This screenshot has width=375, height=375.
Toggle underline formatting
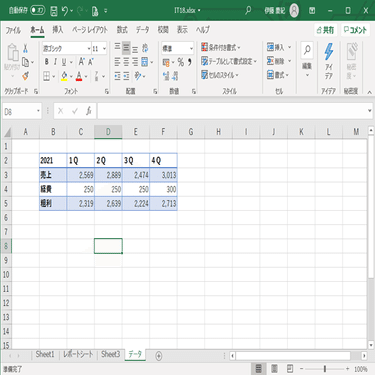click(x=64, y=62)
